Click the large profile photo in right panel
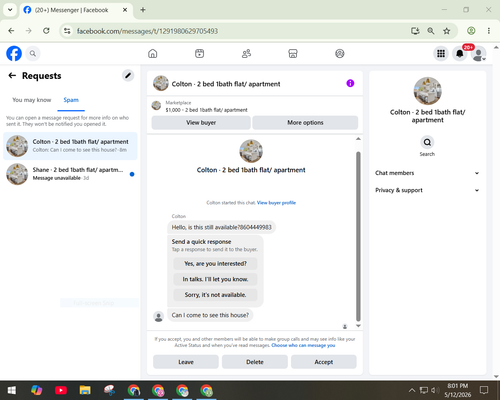Image resolution: width=500 pixels, height=400 pixels. point(427,91)
